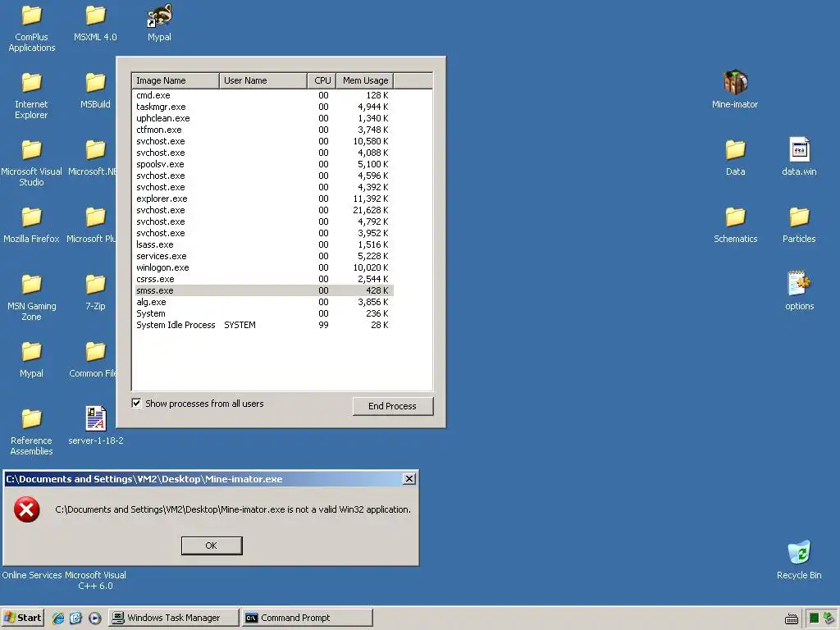840x630 pixels.
Task: Open the MSBuild folder icon
Action: [95, 83]
